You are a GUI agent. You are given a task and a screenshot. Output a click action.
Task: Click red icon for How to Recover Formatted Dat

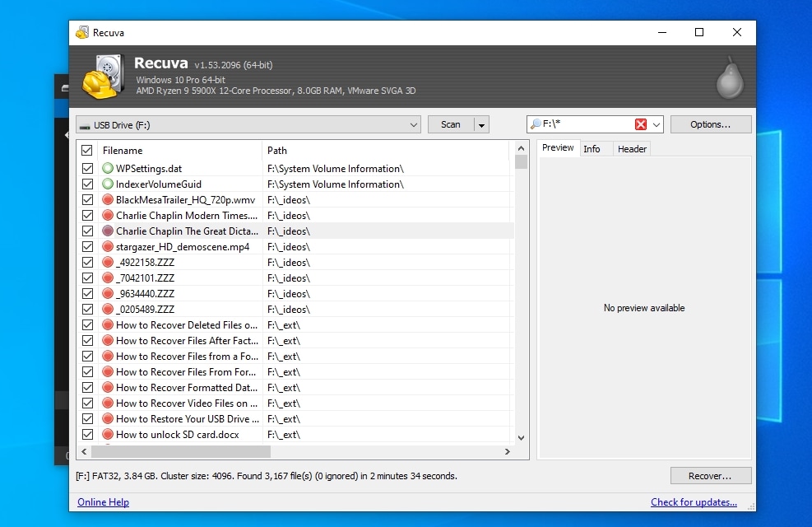108,387
